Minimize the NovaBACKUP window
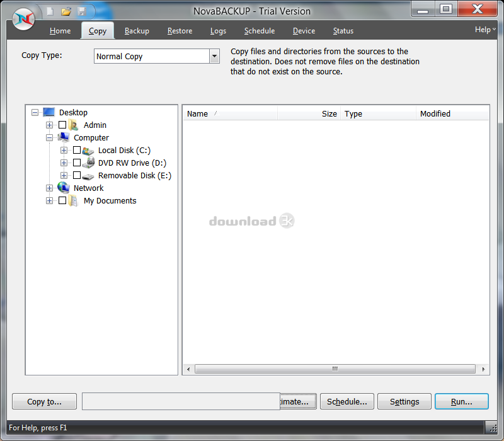Image resolution: width=504 pixels, height=441 pixels. point(423,9)
